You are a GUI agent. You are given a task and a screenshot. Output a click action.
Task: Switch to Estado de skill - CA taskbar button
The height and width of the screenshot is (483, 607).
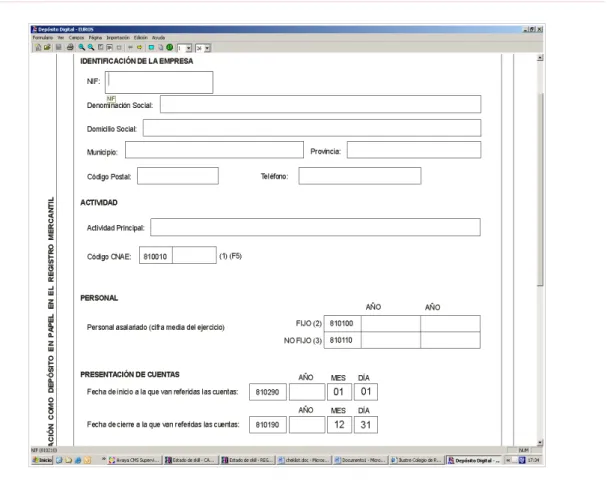point(190,460)
